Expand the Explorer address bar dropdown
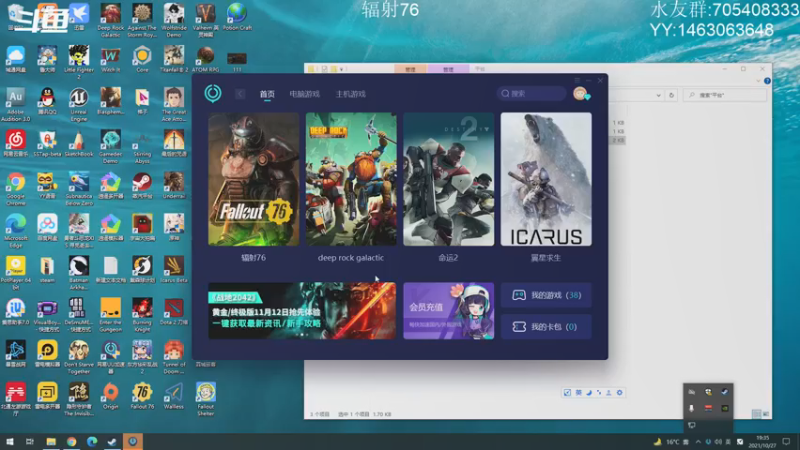This screenshot has width=800, height=450. [659, 95]
